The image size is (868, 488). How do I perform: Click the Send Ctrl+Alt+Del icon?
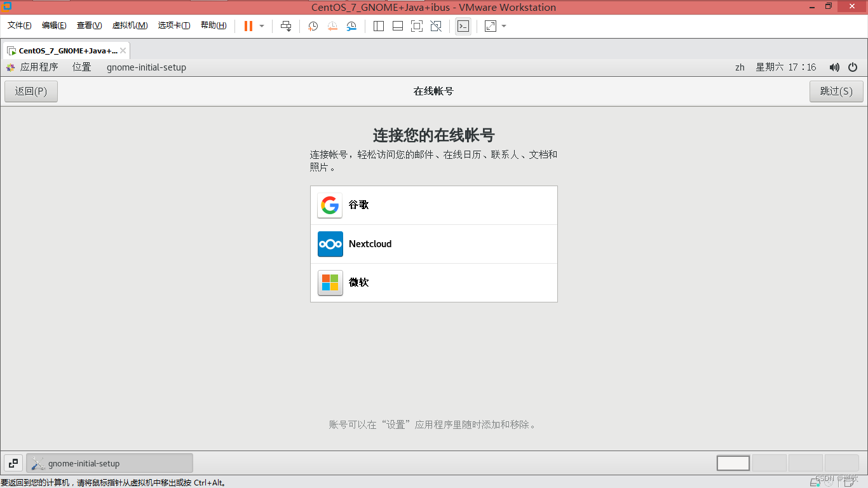pos(286,26)
